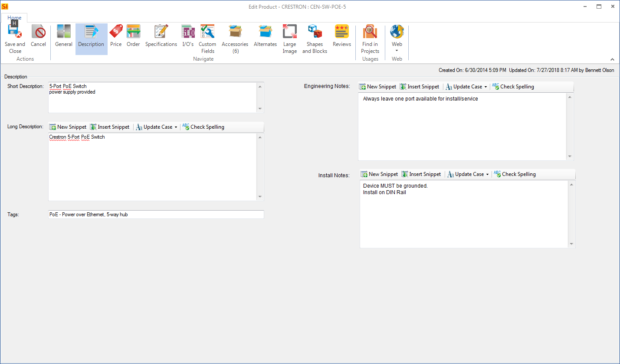Image resolution: width=620 pixels, height=364 pixels.
Task: Click Insert Snippet for Install Notes
Action: (x=421, y=174)
